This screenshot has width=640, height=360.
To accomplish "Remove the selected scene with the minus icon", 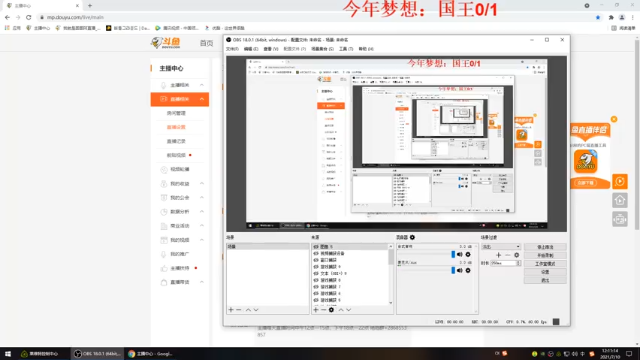I will (x=239, y=310).
